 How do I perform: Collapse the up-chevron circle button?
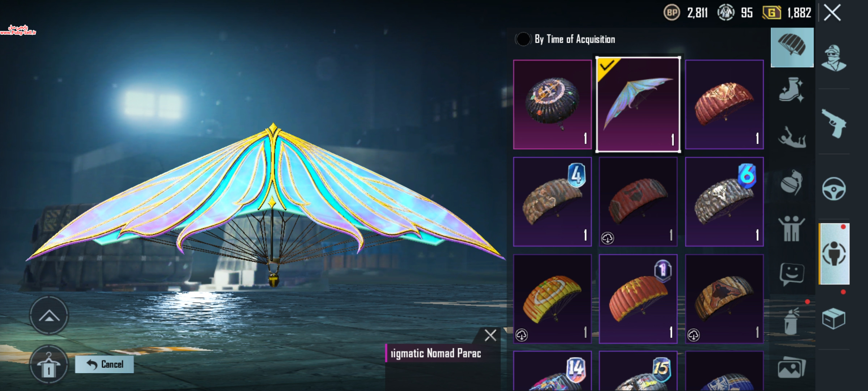(49, 316)
